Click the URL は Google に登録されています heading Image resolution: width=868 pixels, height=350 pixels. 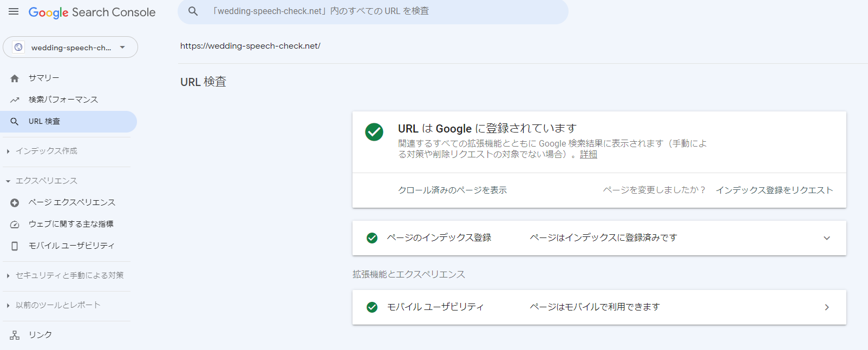487,128
